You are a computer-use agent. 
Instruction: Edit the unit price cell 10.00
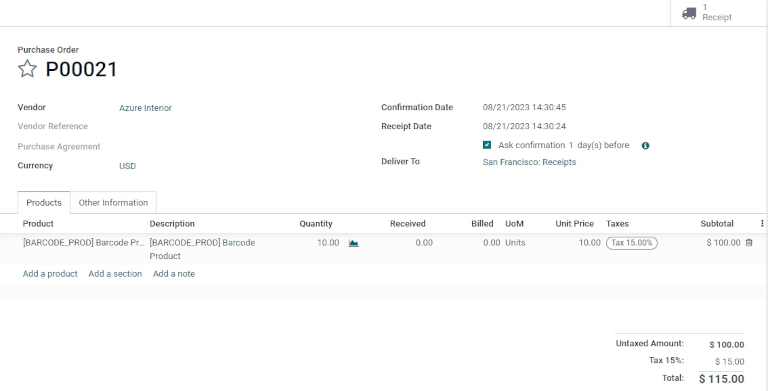click(x=589, y=243)
